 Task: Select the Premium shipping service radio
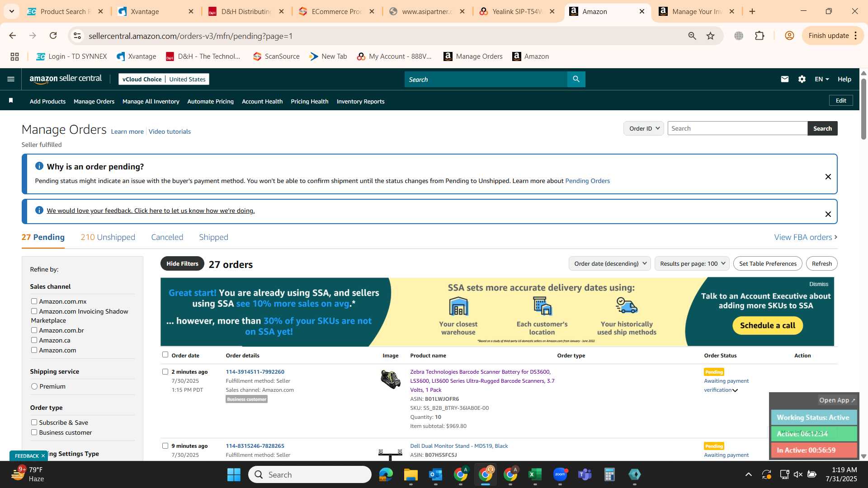tap(34, 386)
